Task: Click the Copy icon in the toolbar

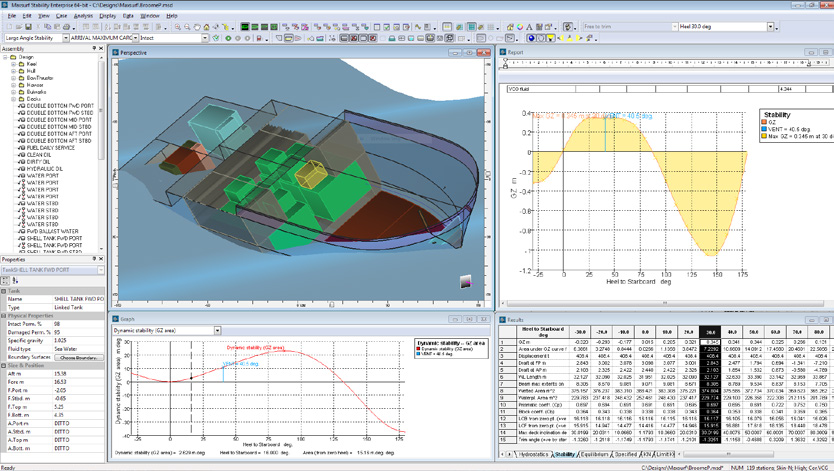Action: (47, 27)
